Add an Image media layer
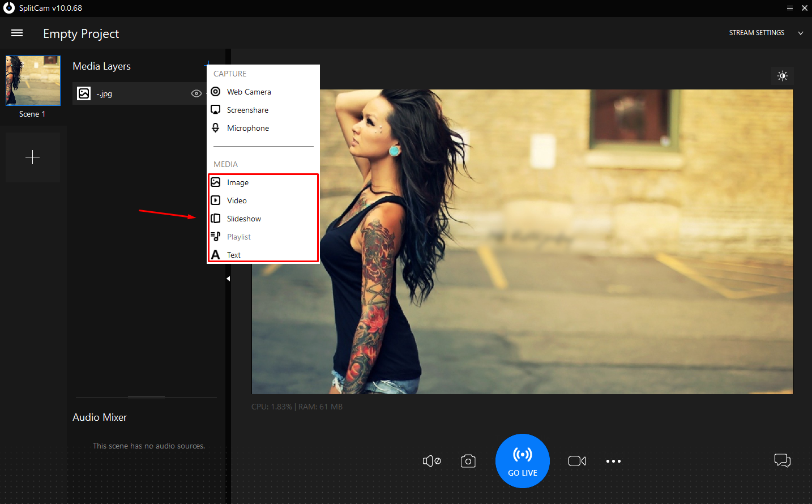 click(x=237, y=182)
